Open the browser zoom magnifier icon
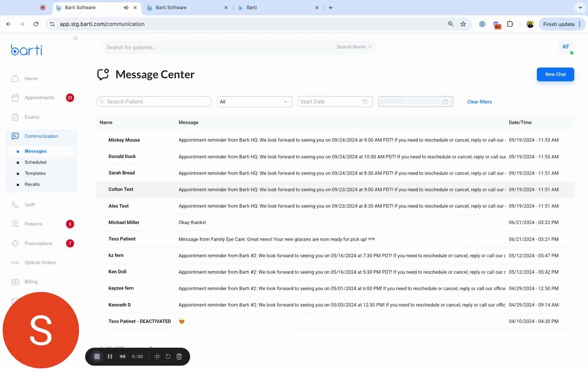 pos(451,24)
